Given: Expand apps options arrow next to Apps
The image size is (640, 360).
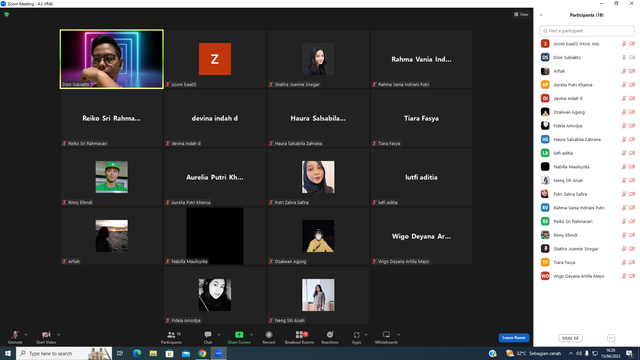Looking at the screenshot, I should 366,335.
